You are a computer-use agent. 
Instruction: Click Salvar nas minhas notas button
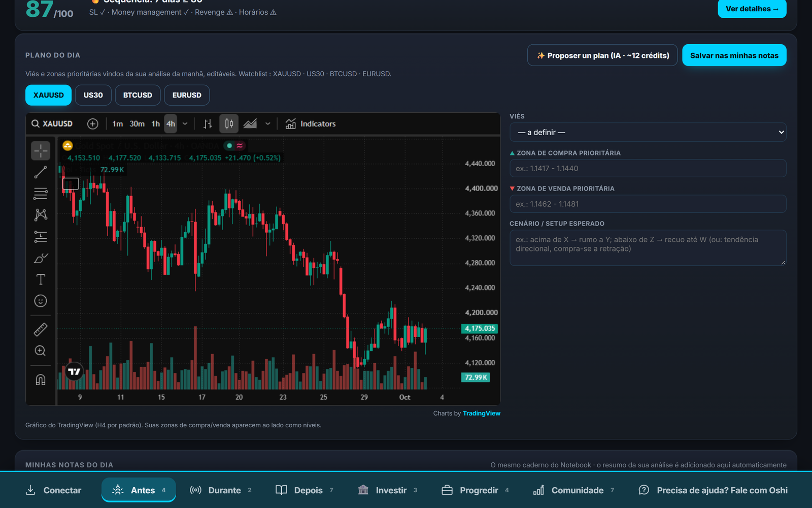(734, 55)
